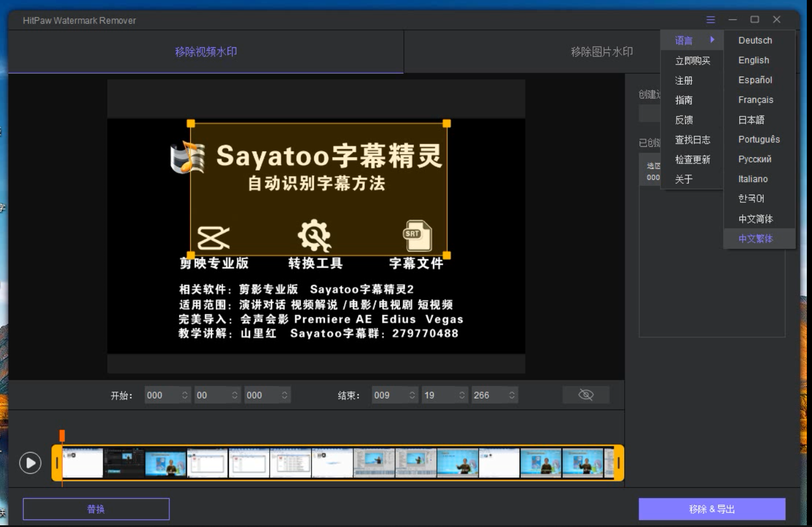Adjust end time 19 field stepper

(462, 395)
